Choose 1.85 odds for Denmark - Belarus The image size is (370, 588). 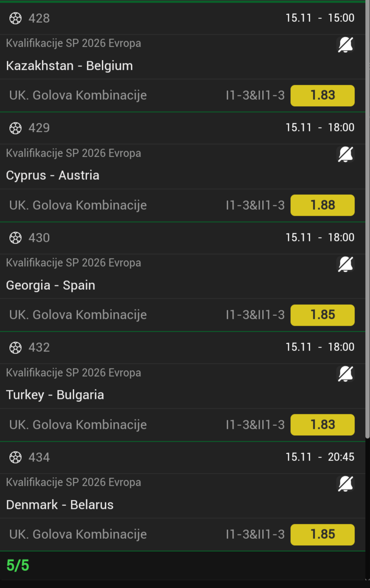point(323,535)
